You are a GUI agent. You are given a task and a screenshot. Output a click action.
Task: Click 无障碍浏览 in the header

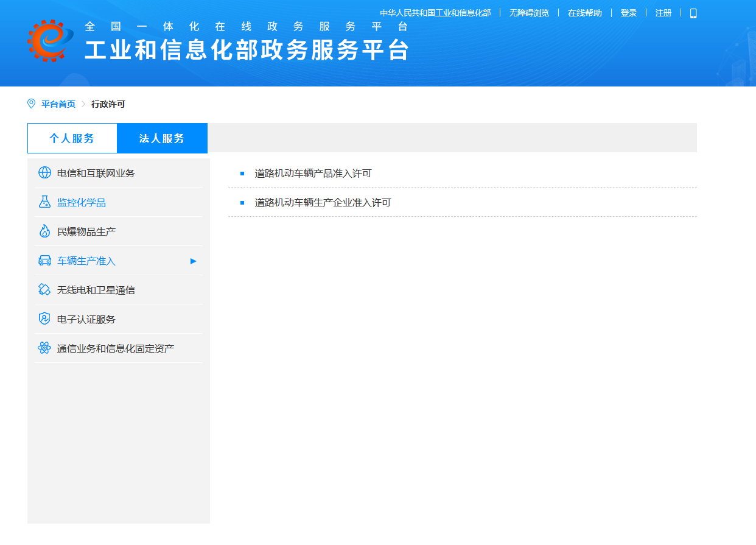[x=529, y=13]
